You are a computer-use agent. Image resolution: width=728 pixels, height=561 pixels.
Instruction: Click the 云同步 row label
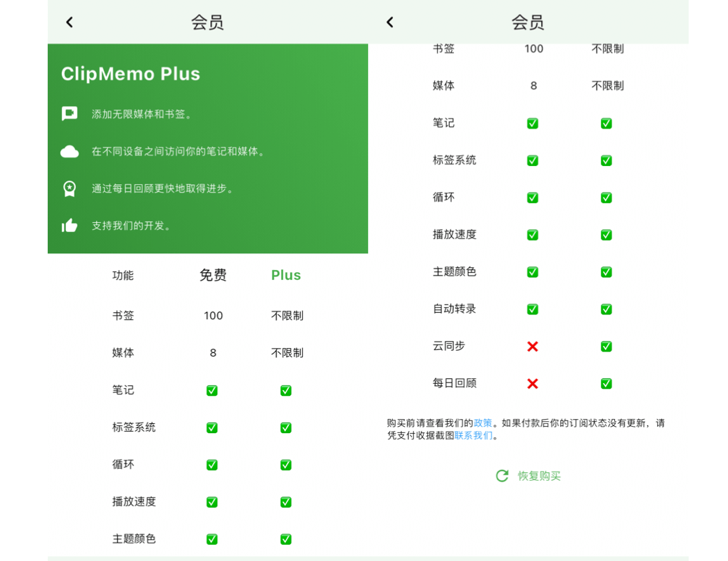pos(448,346)
